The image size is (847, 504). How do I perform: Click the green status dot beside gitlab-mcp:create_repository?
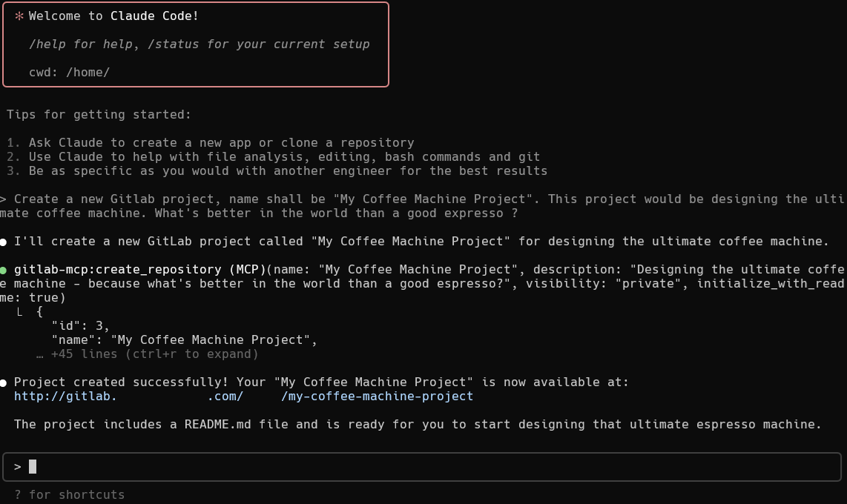(3, 270)
